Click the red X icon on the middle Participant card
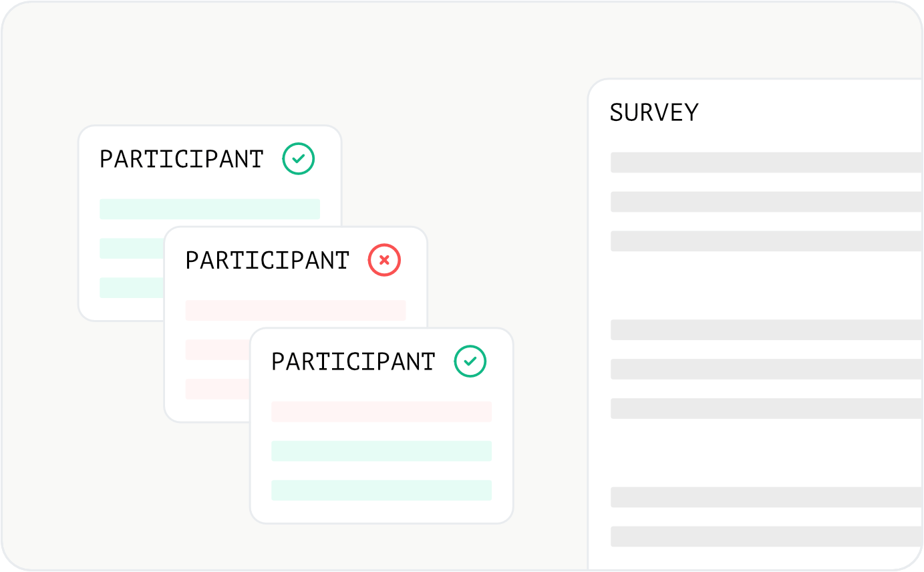924x572 pixels. (x=384, y=261)
